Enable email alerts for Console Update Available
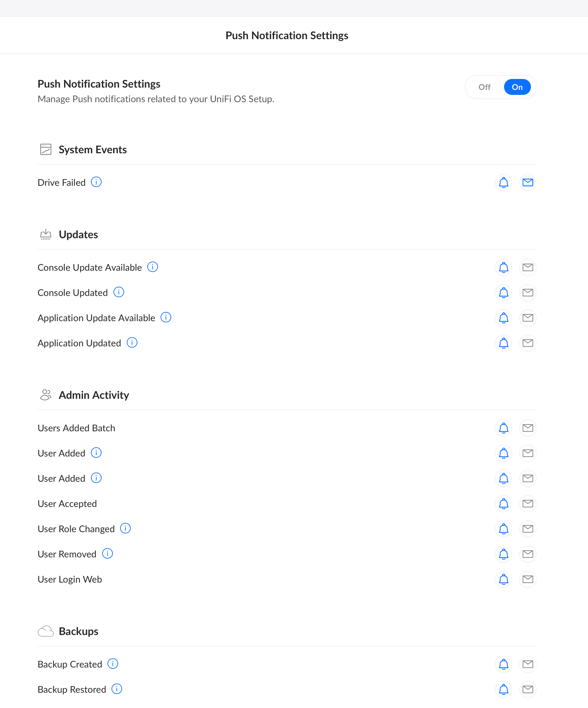 tap(528, 267)
